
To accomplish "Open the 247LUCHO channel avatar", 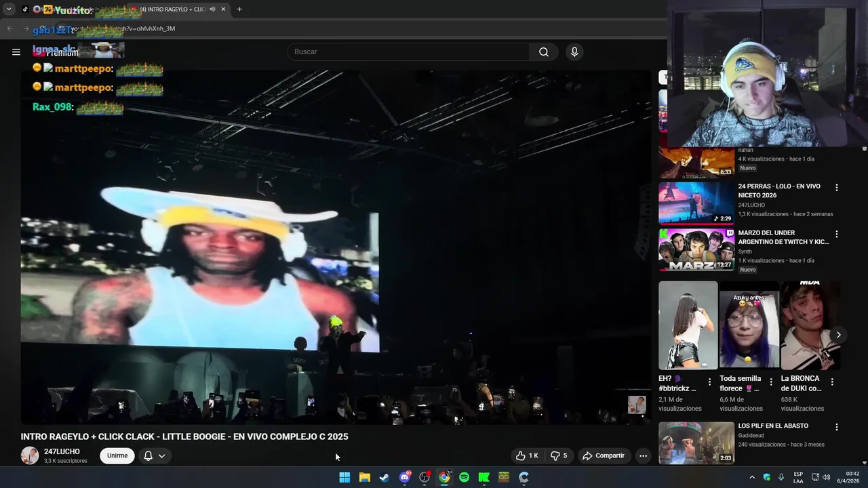I will click(x=30, y=455).
